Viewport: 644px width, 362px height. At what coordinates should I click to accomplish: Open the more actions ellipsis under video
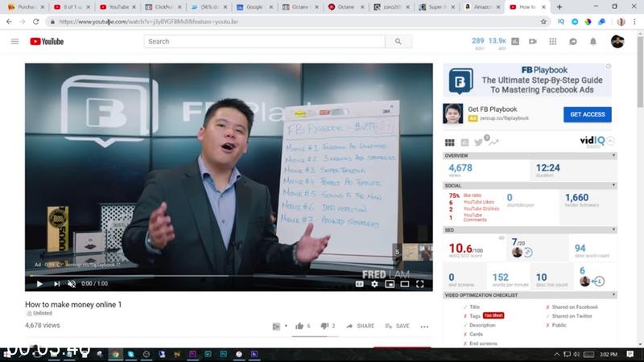click(x=424, y=327)
